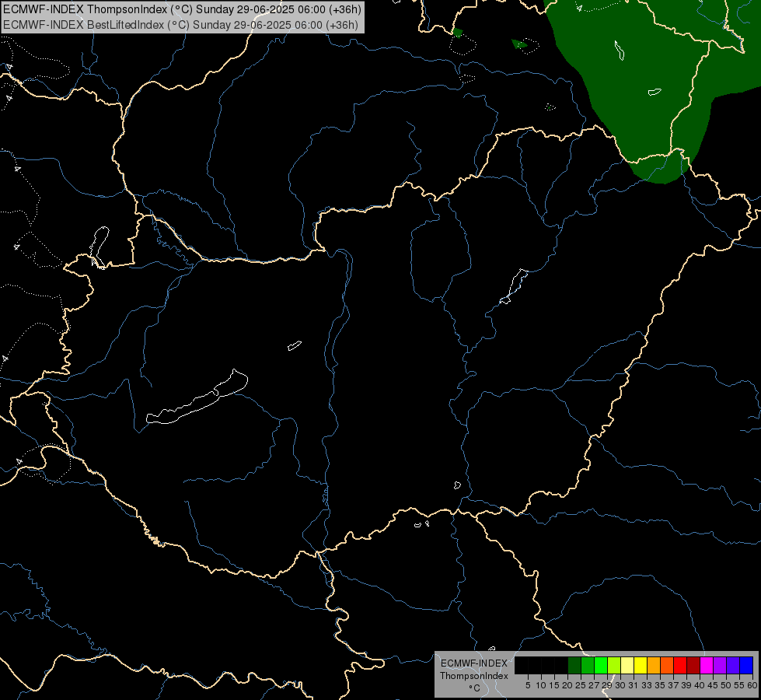Select the magenta 40–45 legend swatch
Image resolution: width=761 pixels, height=700 pixels.
click(706, 665)
